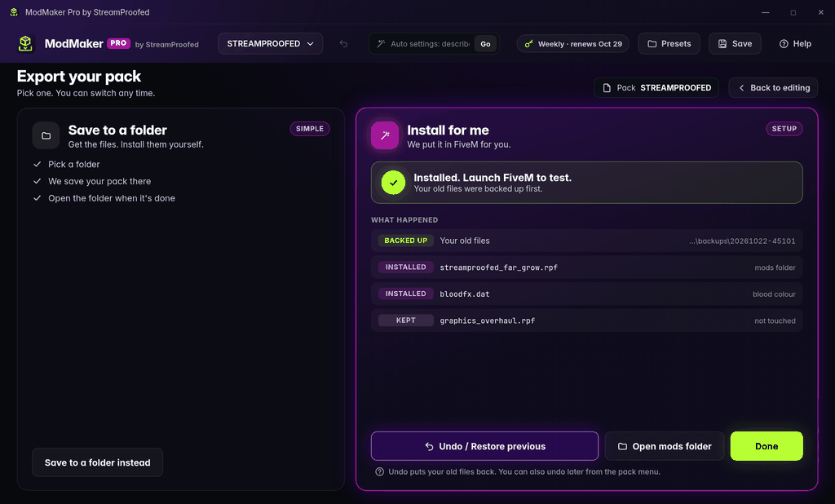
Task: Click the SIMPLE badge
Action: pyautogui.click(x=309, y=128)
